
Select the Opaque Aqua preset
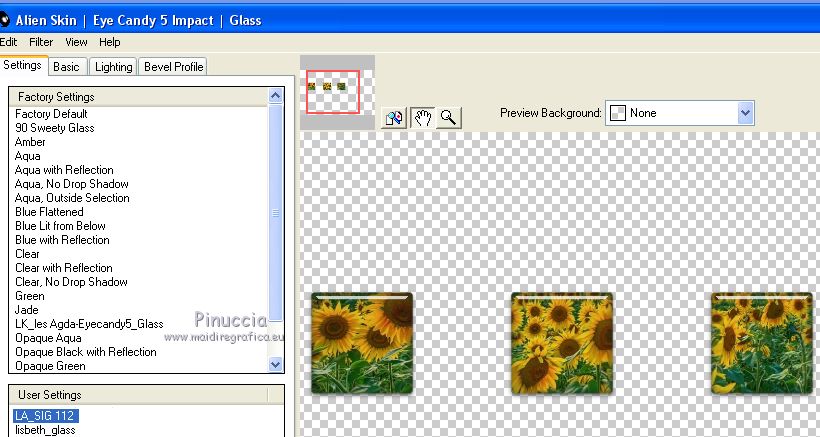click(x=48, y=338)
